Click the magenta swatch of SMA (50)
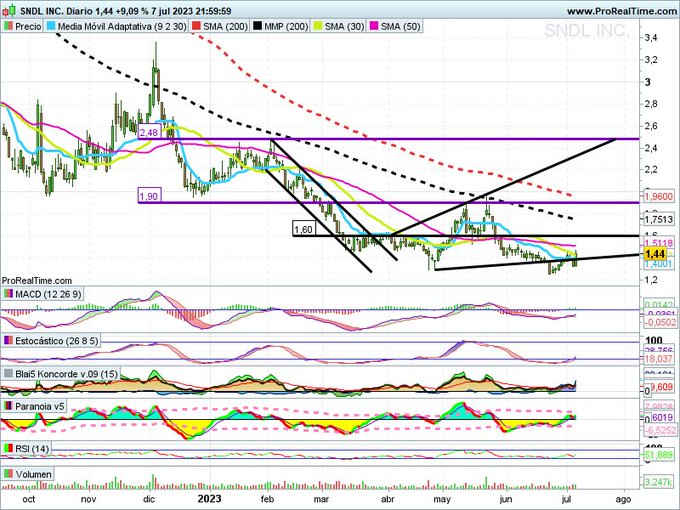The height and width of the screenshot is (510, 680). 374,26
